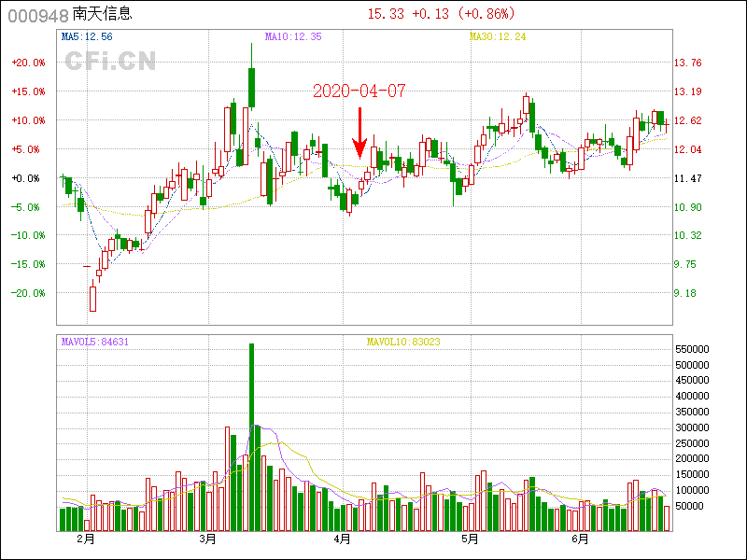This screenshot has height=560, width=747.
Task: Click the lowest red candlestick in early February
Action: pyautogui.click(x=93, y=298)
